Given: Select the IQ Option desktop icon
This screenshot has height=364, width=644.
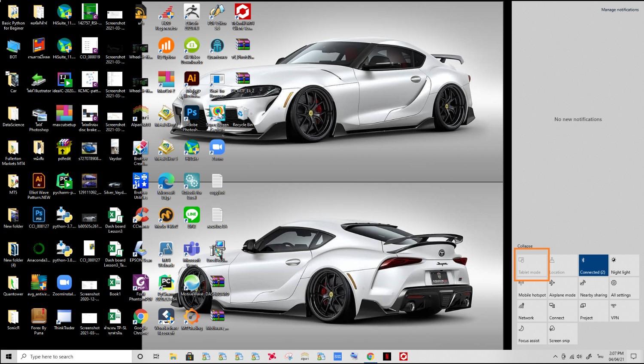Looking at the screenshot, I should [166, 48].
